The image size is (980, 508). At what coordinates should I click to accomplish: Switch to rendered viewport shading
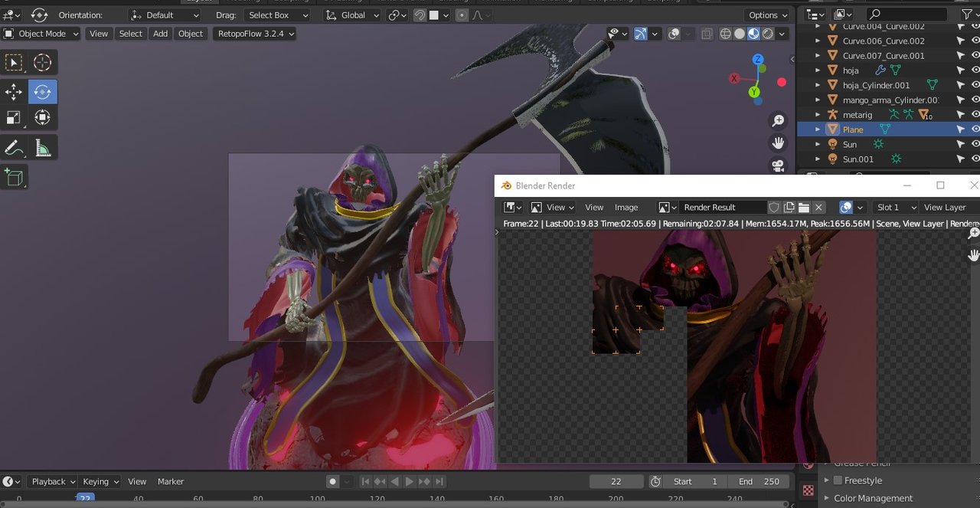click(x=767, y=34)
